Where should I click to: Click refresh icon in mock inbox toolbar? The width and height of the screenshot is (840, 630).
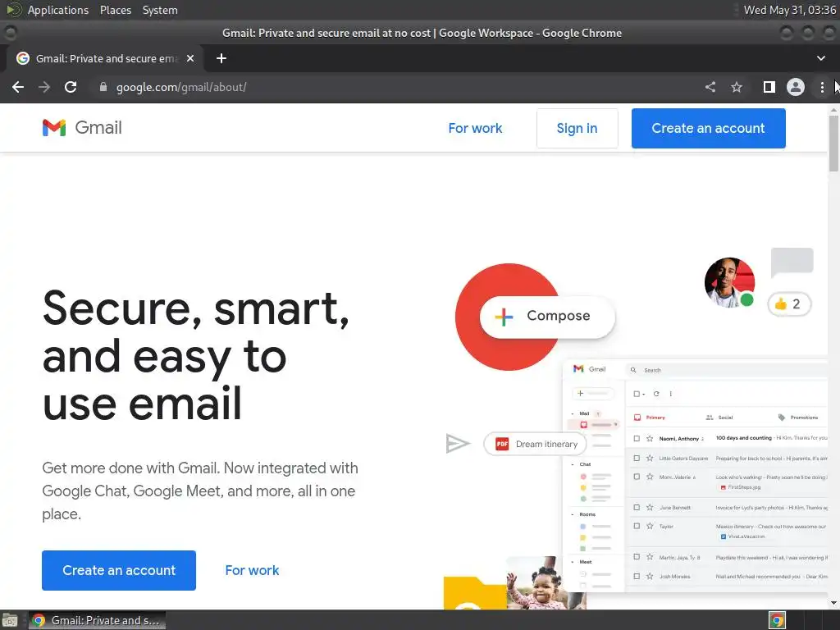(x=656, y=394)
